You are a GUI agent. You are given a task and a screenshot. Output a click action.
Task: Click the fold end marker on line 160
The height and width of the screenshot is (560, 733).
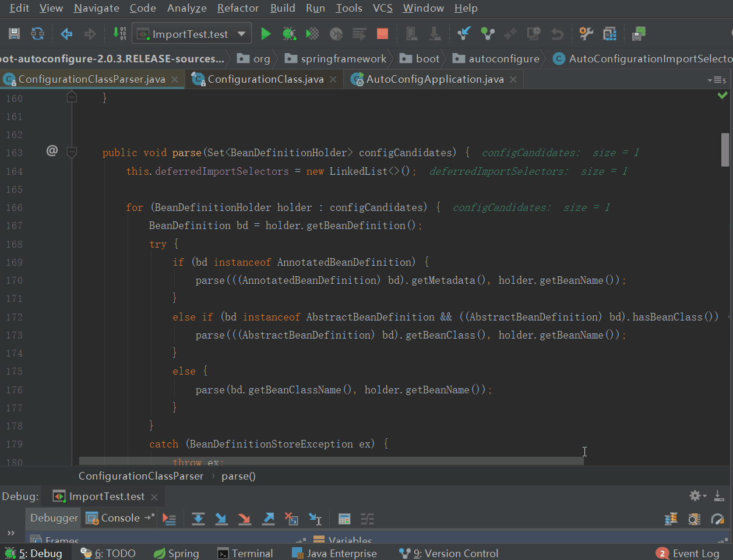72,97
